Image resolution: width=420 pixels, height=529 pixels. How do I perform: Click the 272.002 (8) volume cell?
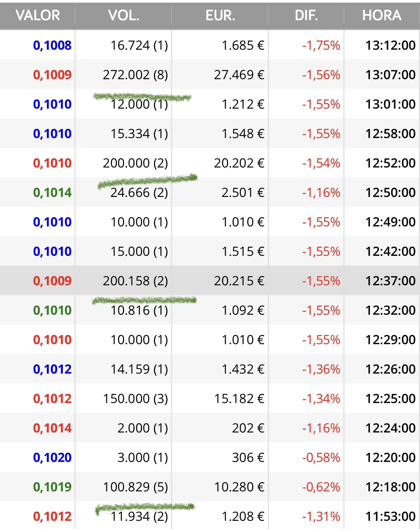click(x=135, y=75)
